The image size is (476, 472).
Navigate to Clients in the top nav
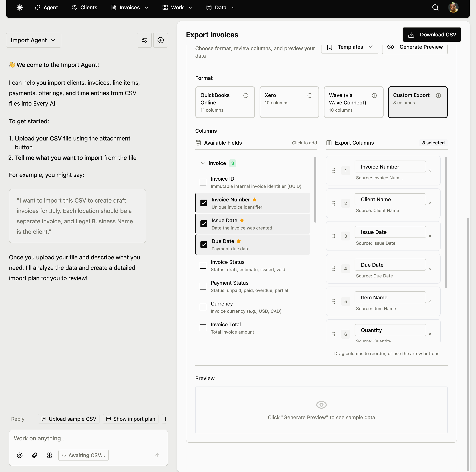pos(84,7)
